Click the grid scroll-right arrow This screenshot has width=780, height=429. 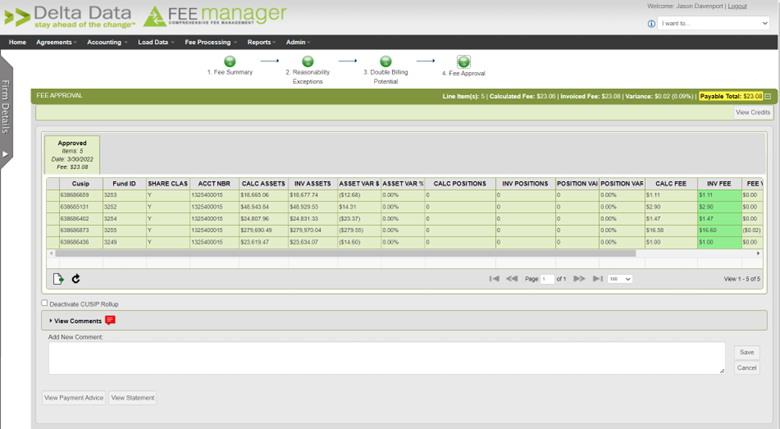758,253
